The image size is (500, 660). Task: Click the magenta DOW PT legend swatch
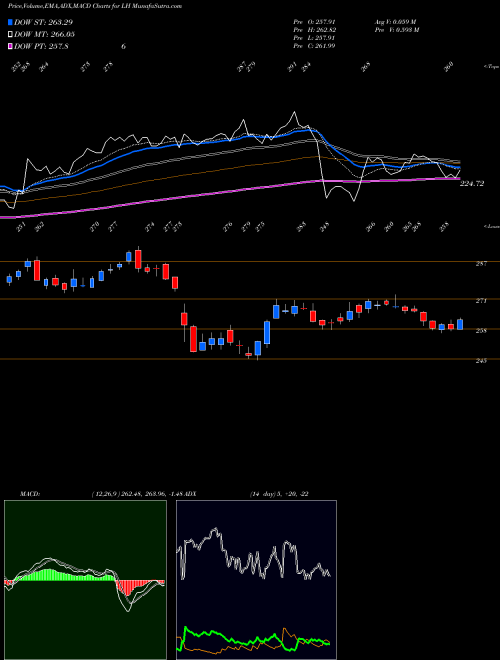pyautogui.click(x=11, y=46)
